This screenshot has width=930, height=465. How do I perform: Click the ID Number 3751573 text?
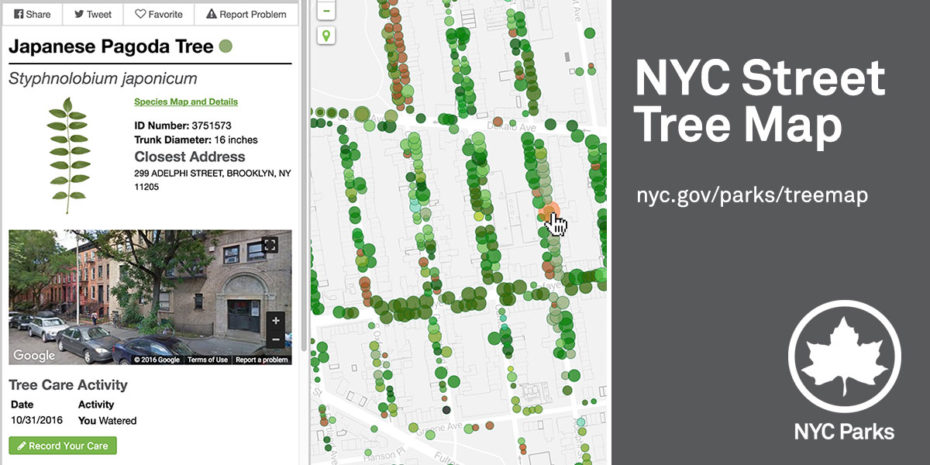click(183, 126)
